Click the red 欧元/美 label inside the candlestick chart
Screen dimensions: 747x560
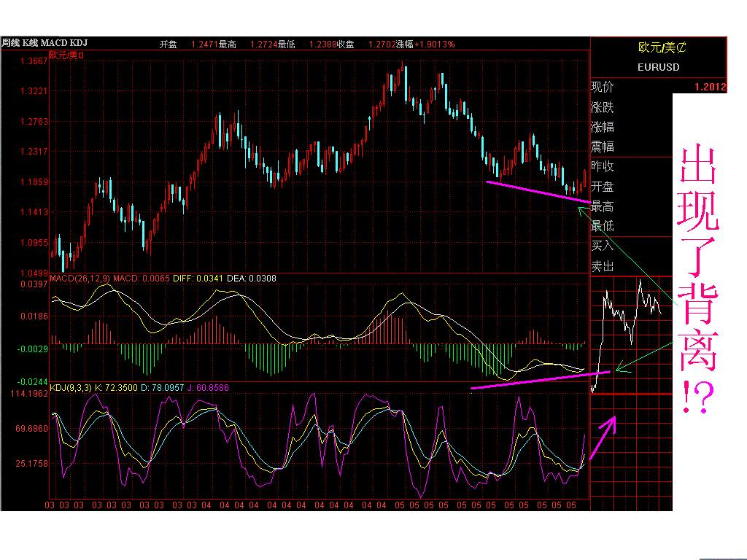66,55
